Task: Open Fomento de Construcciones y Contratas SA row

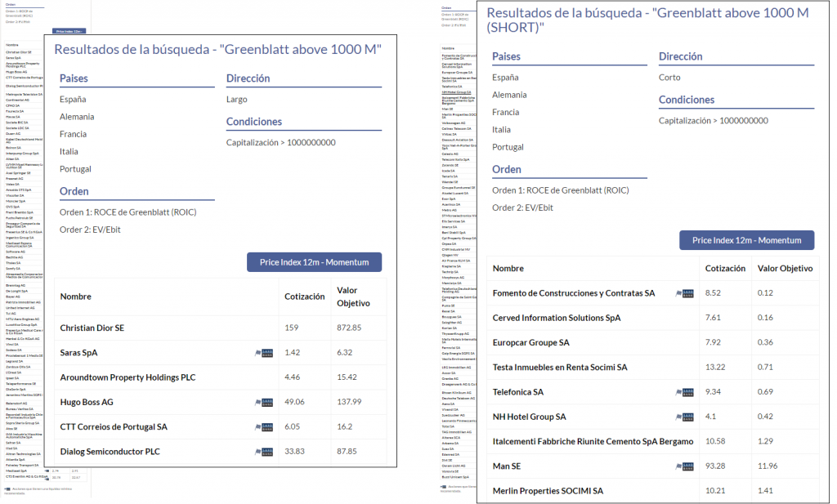Action: (x=573, y=292)
